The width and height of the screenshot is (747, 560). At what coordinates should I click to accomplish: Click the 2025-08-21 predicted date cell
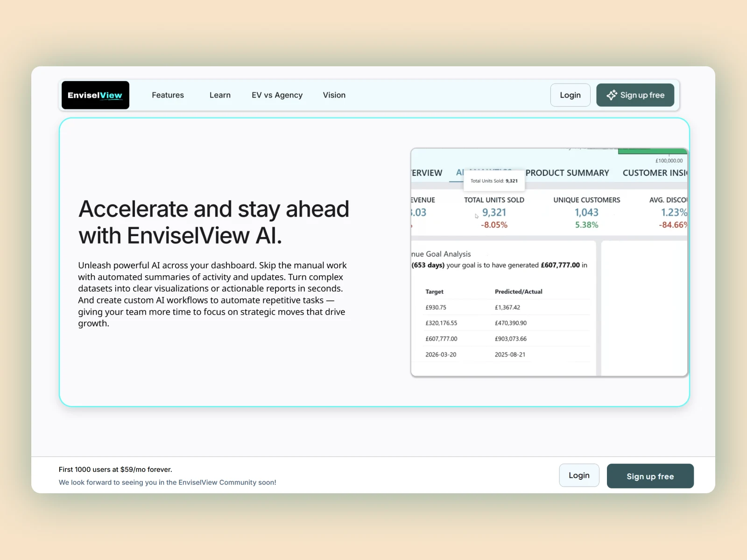click(510, 355)
